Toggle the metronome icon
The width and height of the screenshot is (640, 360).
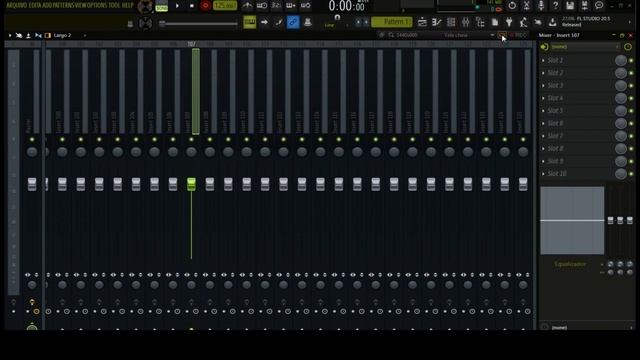tap(247, 5)
